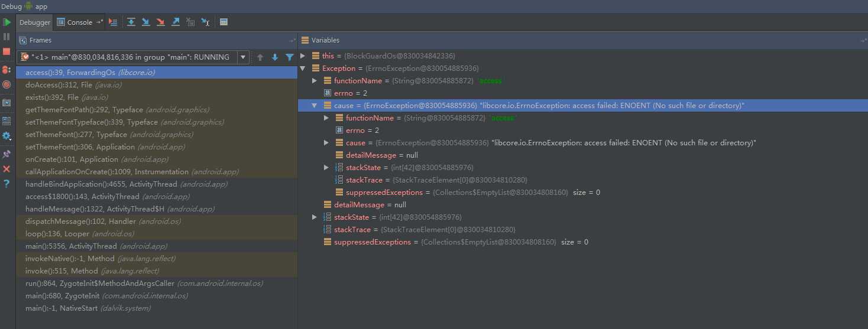Toggle the Pin Tab icon
The image size is (868, 329).
point(7,154)
